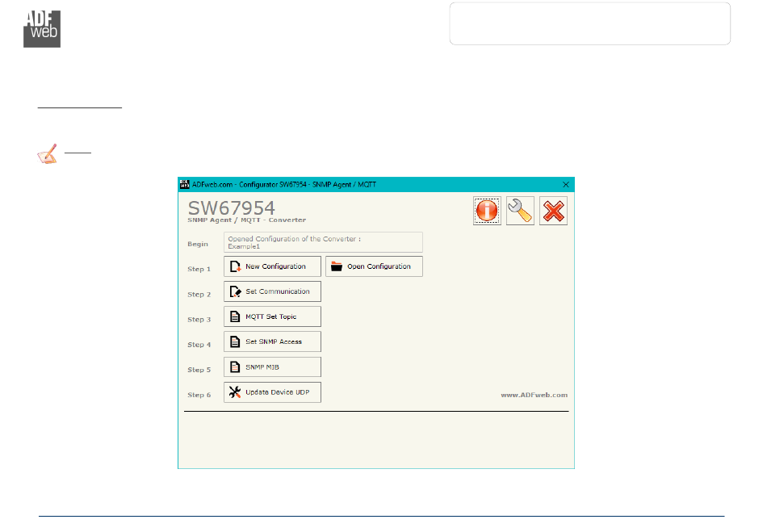767x532 pixels.
Task: Create a New Configuration
Action: click(x=272, y=266)
